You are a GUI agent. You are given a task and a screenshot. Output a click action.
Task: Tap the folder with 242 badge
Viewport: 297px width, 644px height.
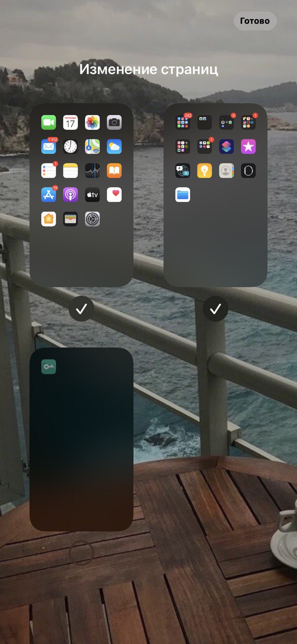(x=183, y=122)
